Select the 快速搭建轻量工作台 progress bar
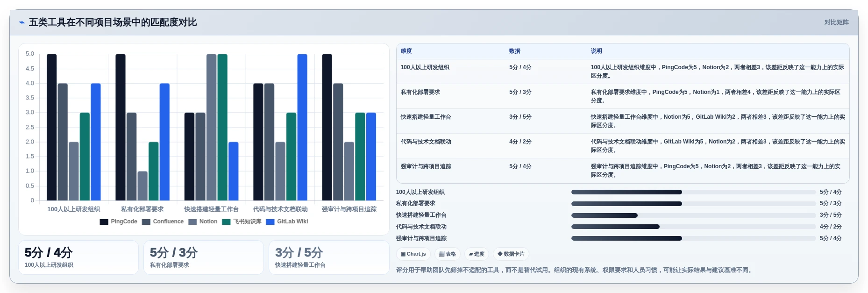This screenshot has width=868, height=293. (693, 215)
